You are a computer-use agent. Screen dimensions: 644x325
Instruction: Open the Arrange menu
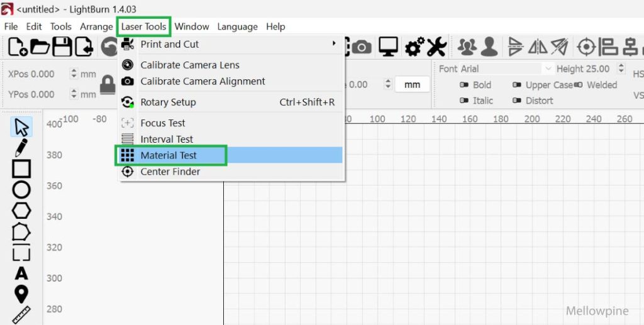[96, 26]
